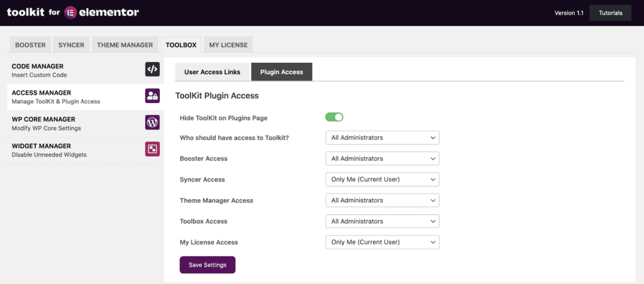This screenshot has height=284, width=644.
Task: Click the Elementor logo icon in header
Action: (70, 13)
